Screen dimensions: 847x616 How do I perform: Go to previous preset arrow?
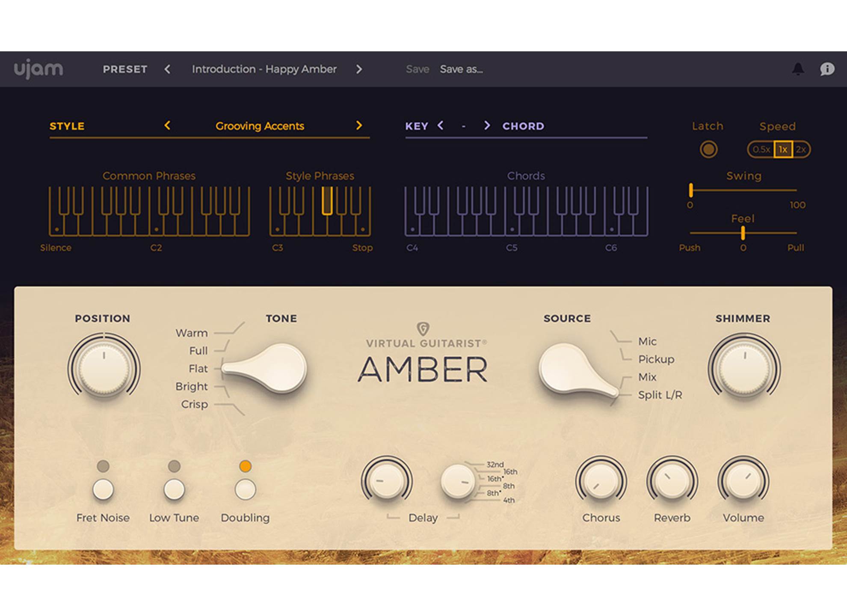click(x=167, y=69)
